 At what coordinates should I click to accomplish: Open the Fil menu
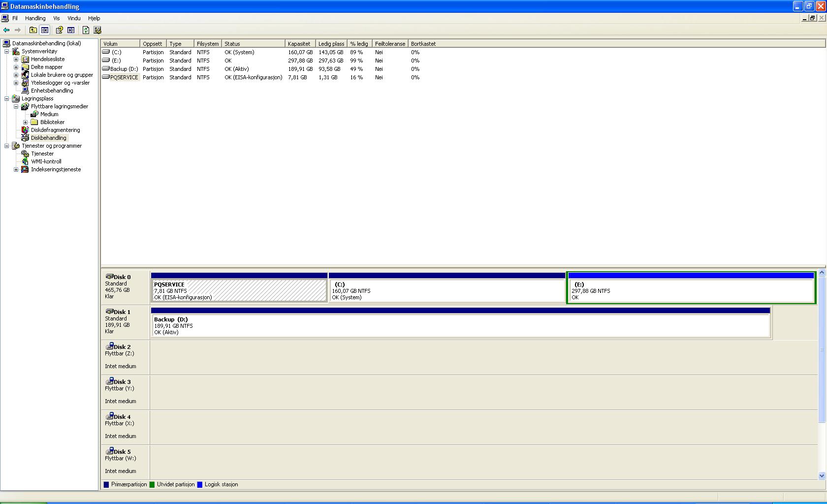click(15, 18)
